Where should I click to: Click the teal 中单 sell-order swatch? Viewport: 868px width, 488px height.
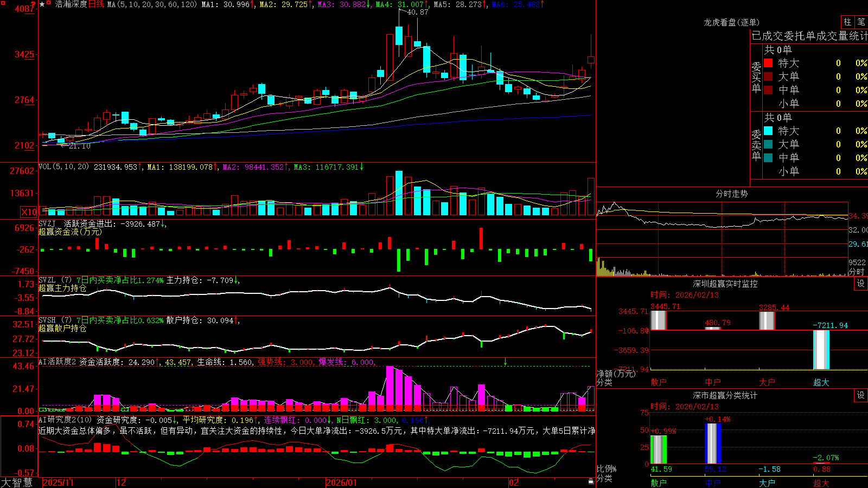pos(768,158)
